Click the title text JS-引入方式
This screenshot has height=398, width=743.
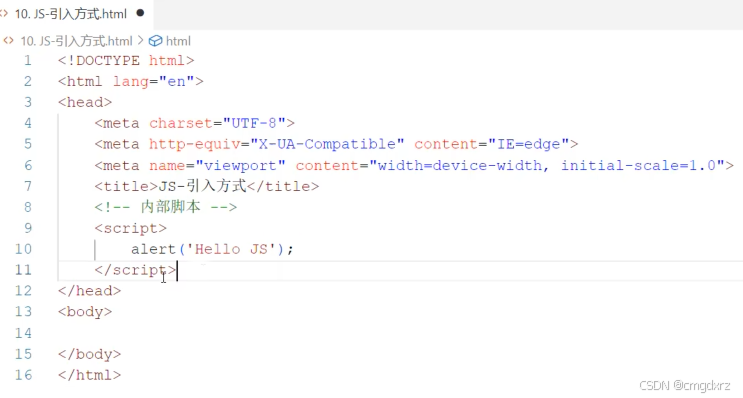point(202,186)
